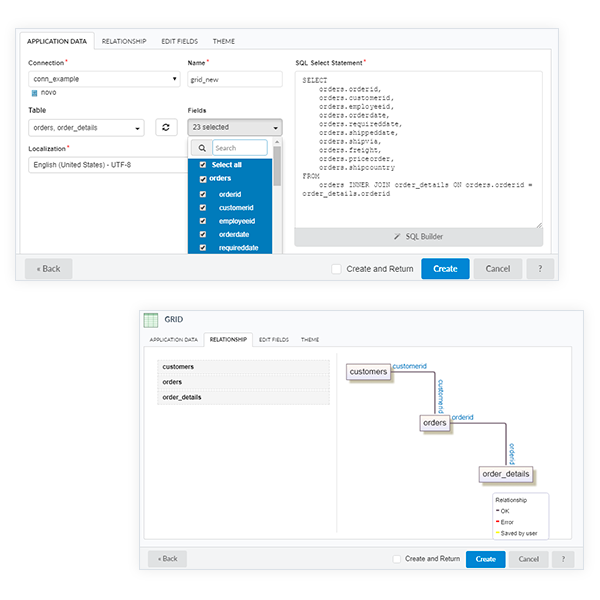The height and width of the screenshot is (600, 600).
Task: Enable Create and Return in top panel
Action: tap(337, 269)
